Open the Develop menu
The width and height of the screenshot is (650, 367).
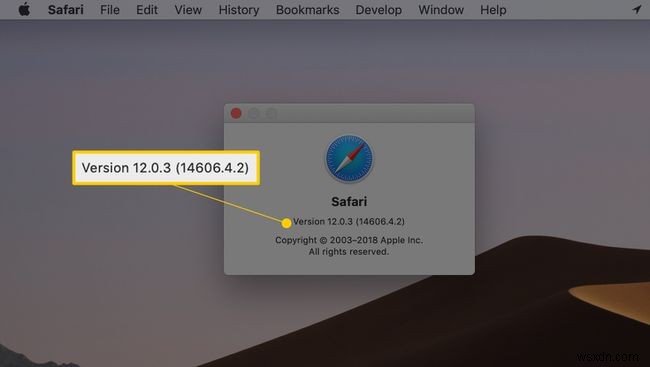point(378,10)
